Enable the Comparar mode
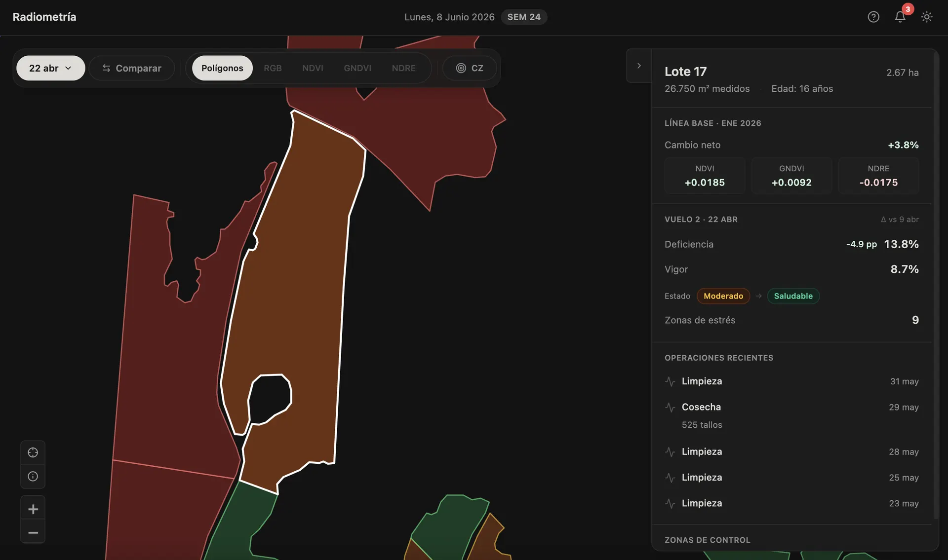Image resolution: width=948 pixels, height=560 pixels. 132,68
